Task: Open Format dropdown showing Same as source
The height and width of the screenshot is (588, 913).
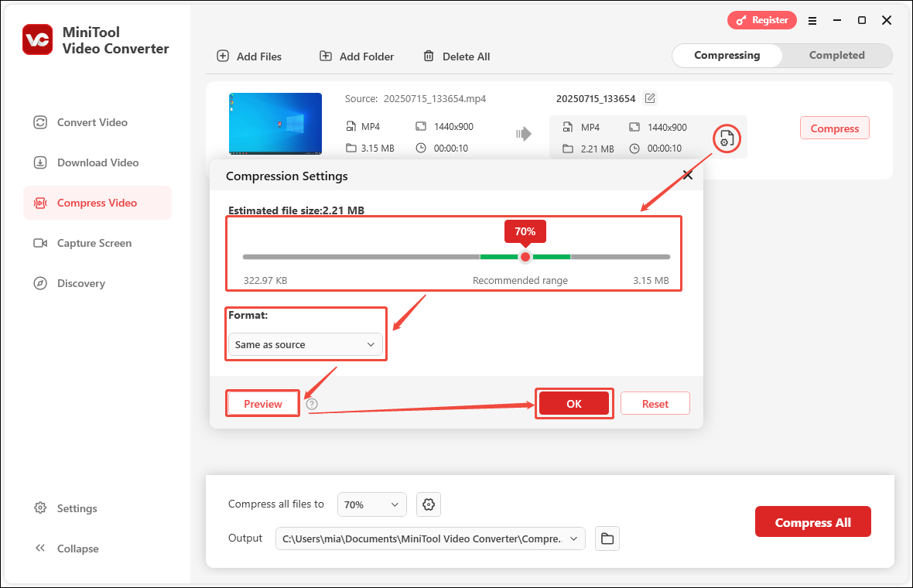Action: point(305,344)
